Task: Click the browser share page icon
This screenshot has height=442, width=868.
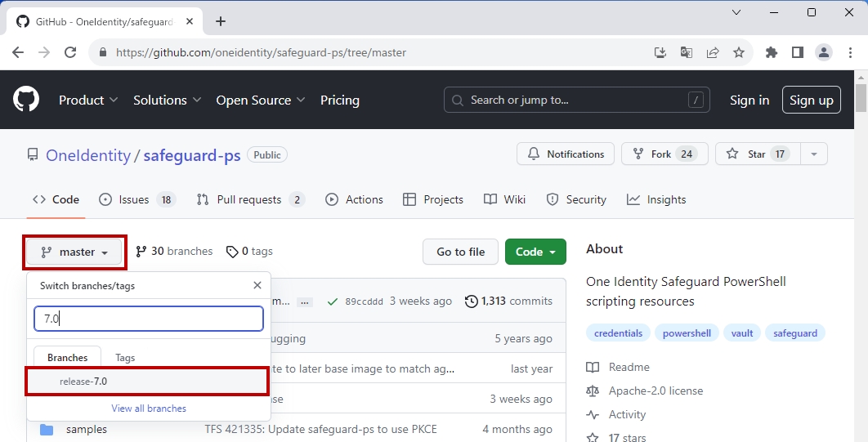Action: click(713, 52)
